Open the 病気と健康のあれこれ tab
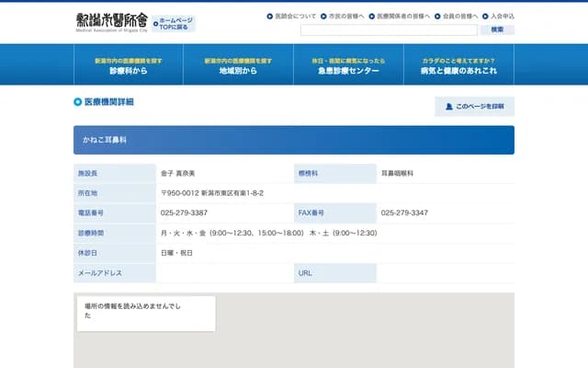588x368 pixels. [x=458, y=64]
